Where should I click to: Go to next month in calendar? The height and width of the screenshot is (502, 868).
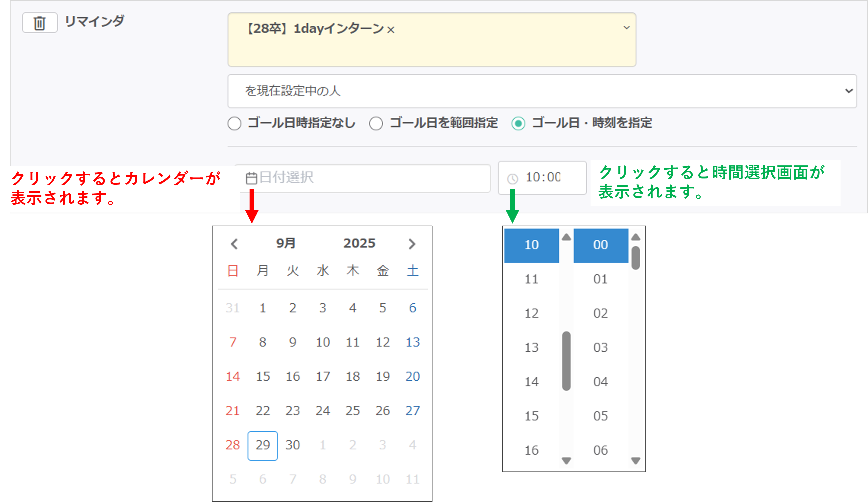tap(412, 244)
